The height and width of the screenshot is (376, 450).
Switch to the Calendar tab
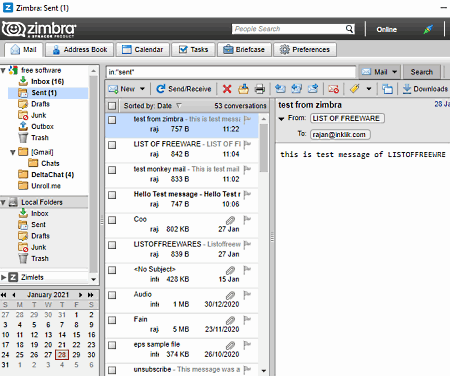(x=143, y=50)
